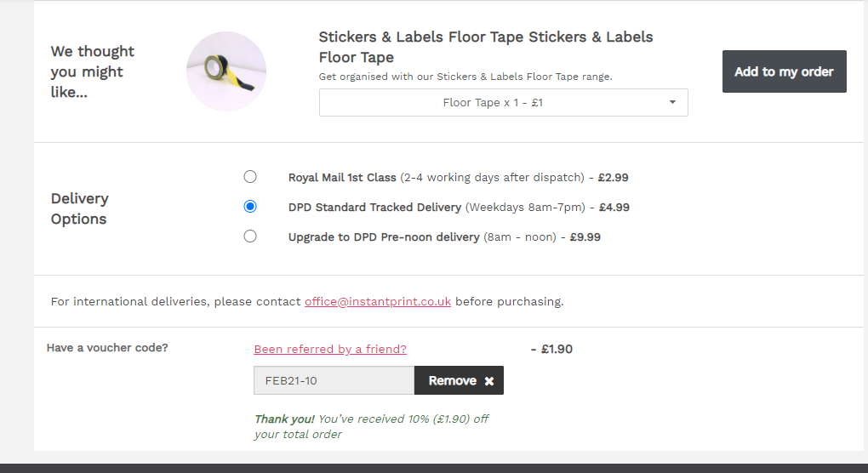Click the Upgrade to DPD Pre-noon delivery label
Image resolution: width=868 pixels, height=473 pixels.
[x=384, y=237]
